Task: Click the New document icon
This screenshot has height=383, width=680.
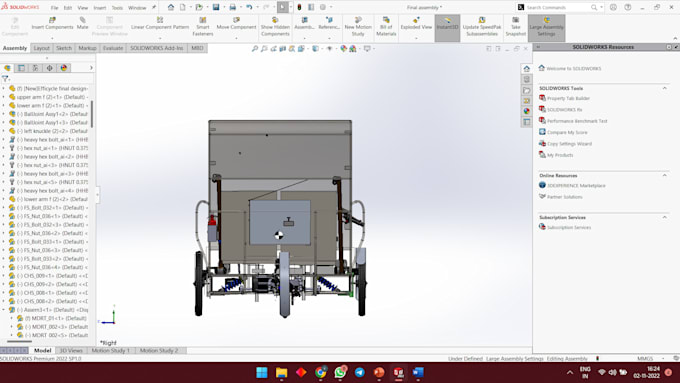Action: (x=183, y=7)
